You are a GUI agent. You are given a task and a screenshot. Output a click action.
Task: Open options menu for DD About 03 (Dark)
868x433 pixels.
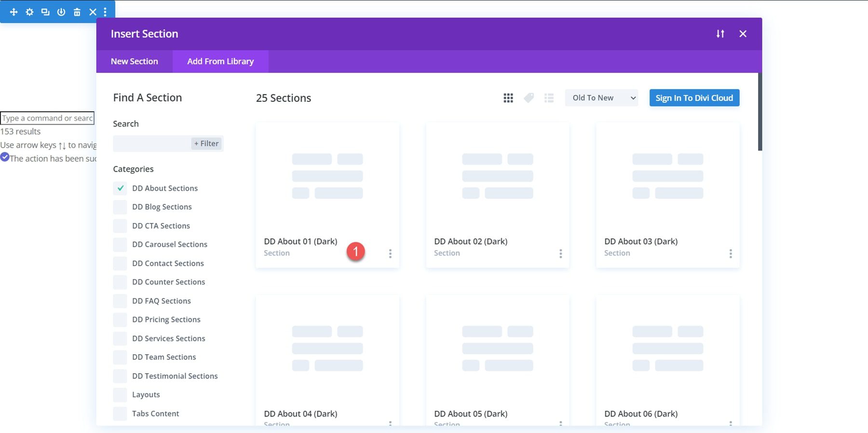731,253
